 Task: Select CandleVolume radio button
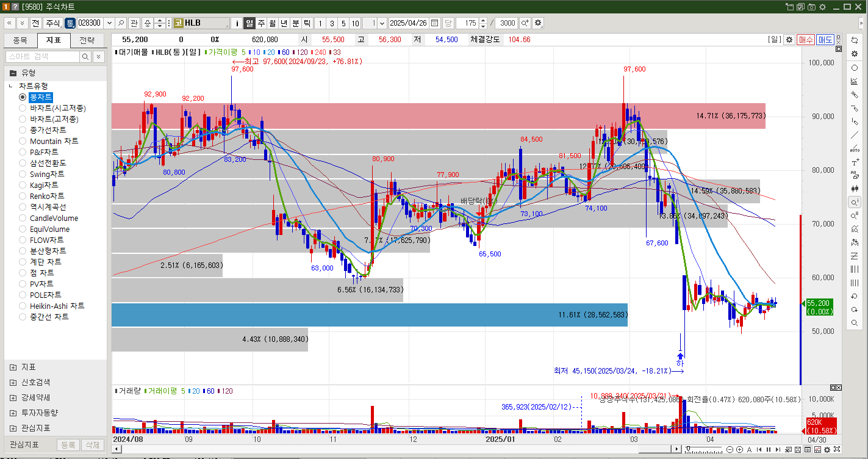point(23,218)
